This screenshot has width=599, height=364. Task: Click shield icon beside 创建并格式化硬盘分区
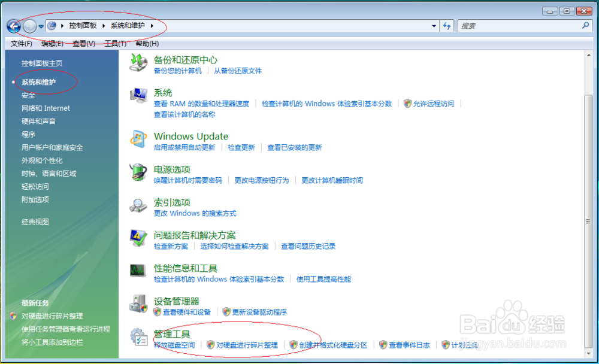coord(294,345)
